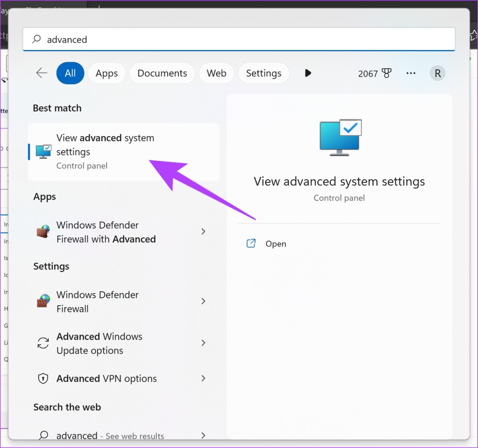Click the large preview icon for advanced system settings
This screenshot has width=478, height=448.
pyautogui.click(x=339, y=136)
